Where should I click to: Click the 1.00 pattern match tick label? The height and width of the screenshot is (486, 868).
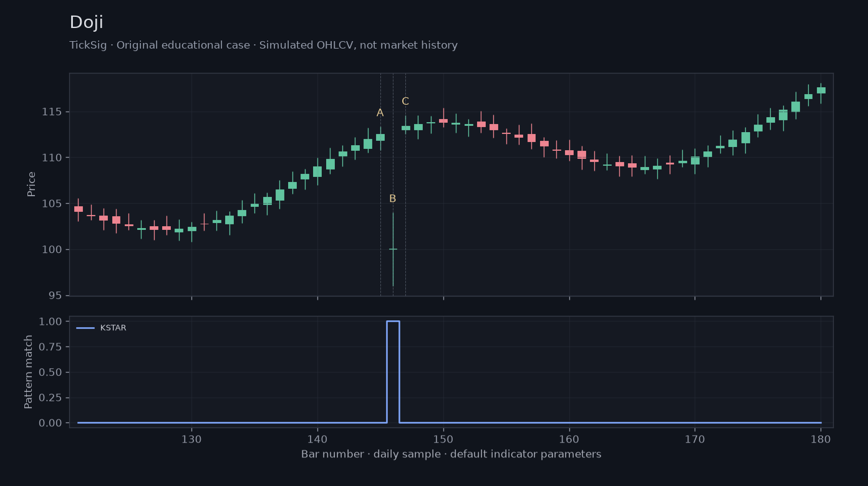[x=51, y=322]
